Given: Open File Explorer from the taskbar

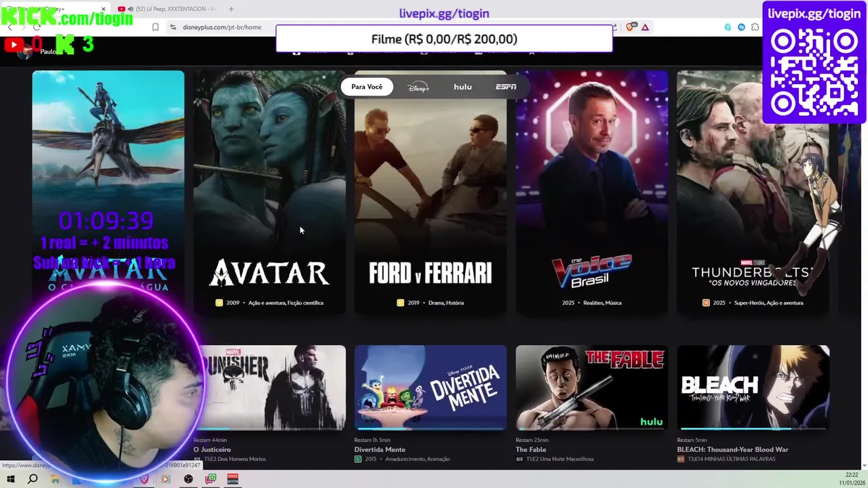Looking at the screenshot, I should [x=55, y=479].
